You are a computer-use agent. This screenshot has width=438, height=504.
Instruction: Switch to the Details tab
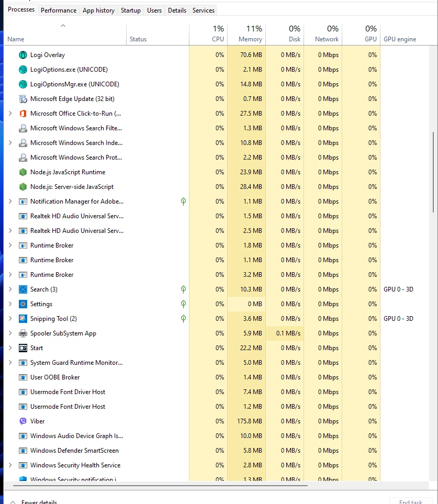tap(177, 10)
